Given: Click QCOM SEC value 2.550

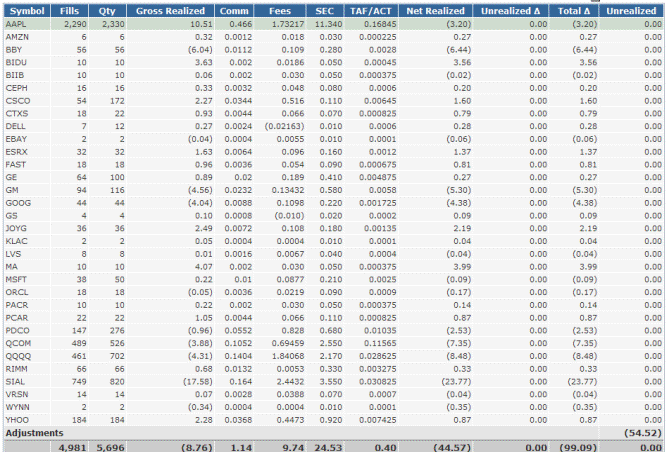Looking at the screenshot, I should pos(331,343).
